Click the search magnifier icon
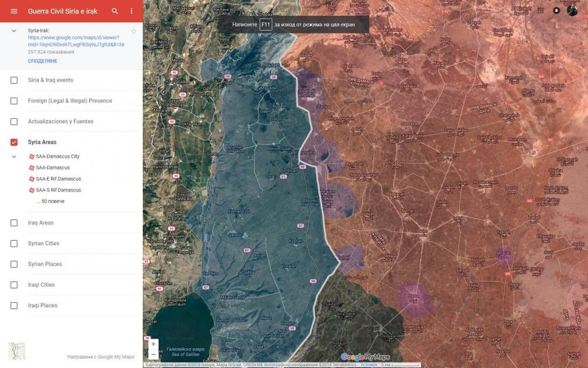 tap(115, 11)
